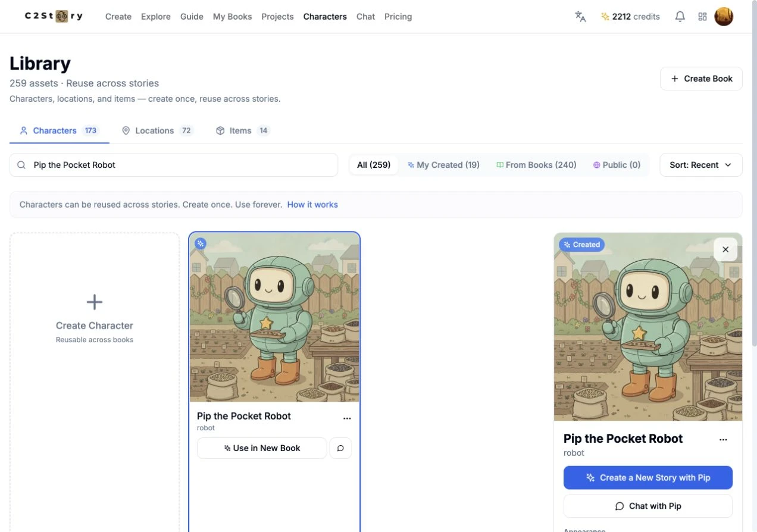
Task: Click Create a New Story with Pip
Action: [648, 477]
